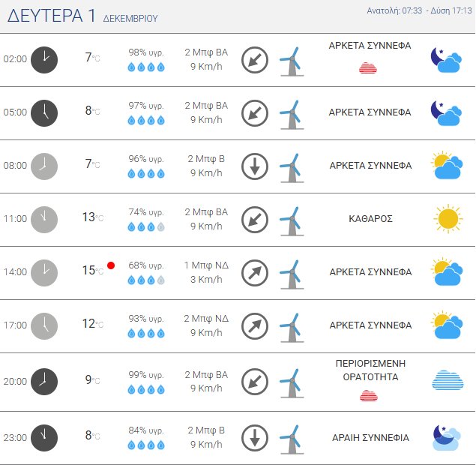Click the ΠΕΡΙΟΡΙΣΜΕΝΗ ΟΡΑΤΟΤΗΤΑ description
476x465 pixels.
tap(370, 370)
